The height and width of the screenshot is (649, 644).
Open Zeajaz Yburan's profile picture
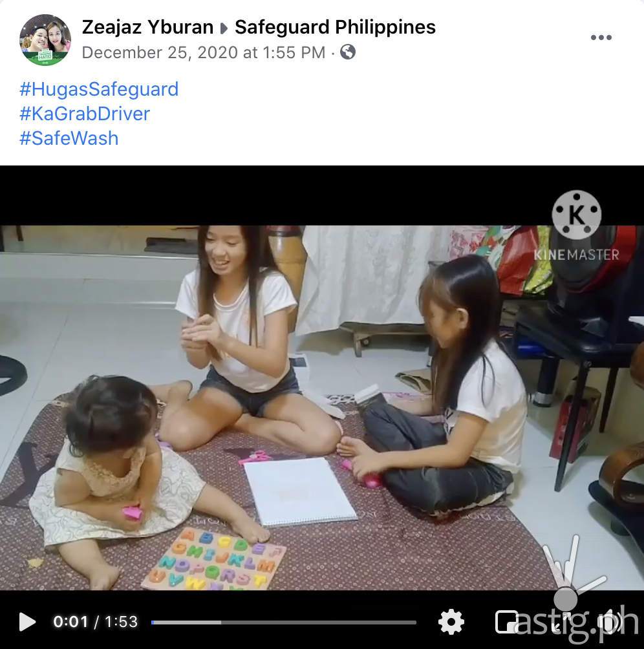(45, 39)
